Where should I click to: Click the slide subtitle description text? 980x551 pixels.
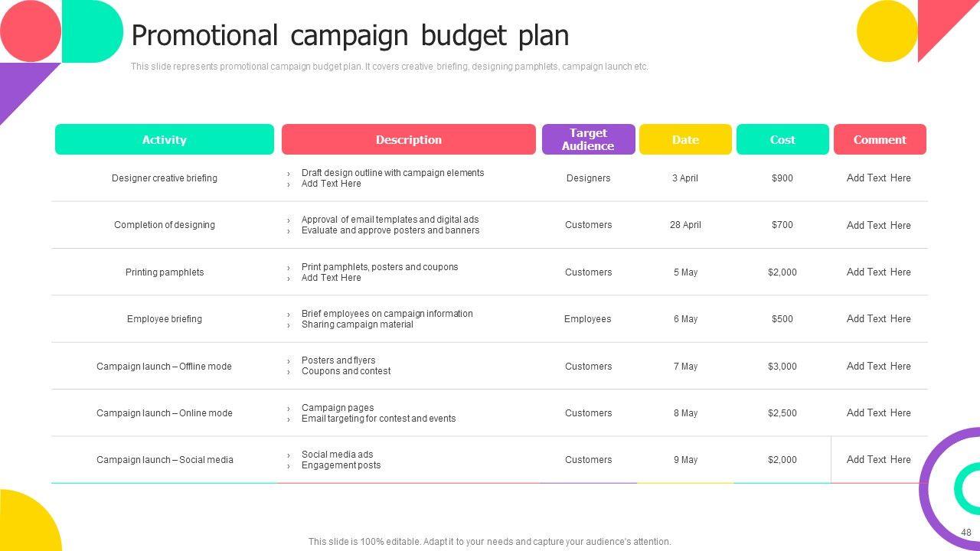pyautogui.click(x=389, y=67)
